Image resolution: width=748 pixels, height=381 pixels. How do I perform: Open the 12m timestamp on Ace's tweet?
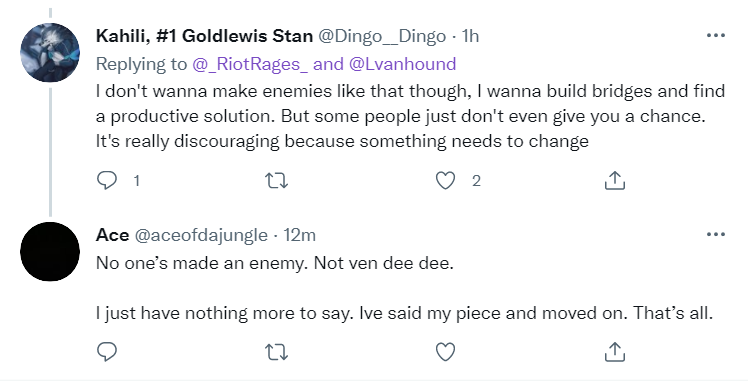coord(300,235)
